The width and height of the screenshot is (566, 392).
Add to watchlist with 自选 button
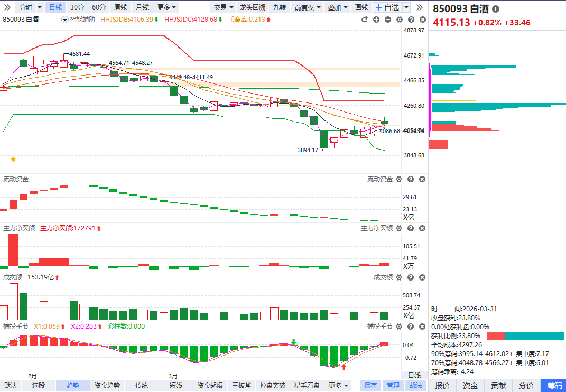point(387,7)
